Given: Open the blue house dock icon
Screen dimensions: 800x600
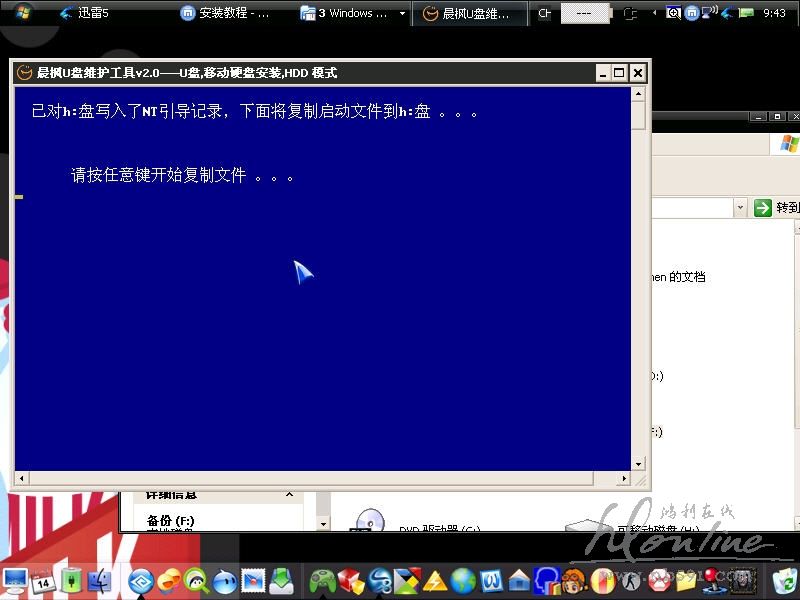Looking at the screenshot, I should (519, 582).
